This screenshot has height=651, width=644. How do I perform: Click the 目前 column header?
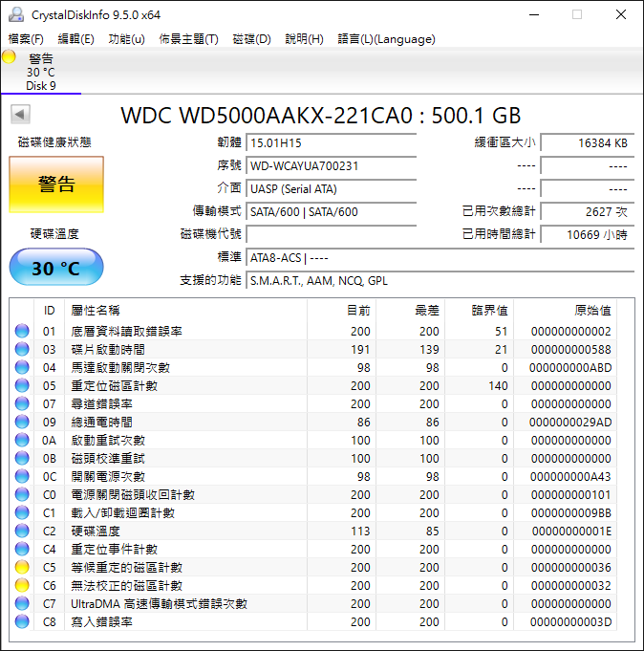click(341, 310)
